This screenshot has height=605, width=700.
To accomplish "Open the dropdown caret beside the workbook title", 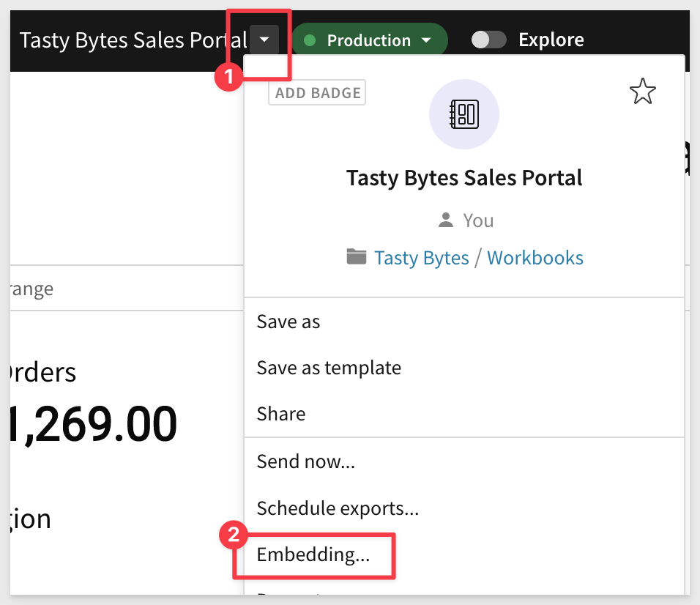I will pos(264,40).
